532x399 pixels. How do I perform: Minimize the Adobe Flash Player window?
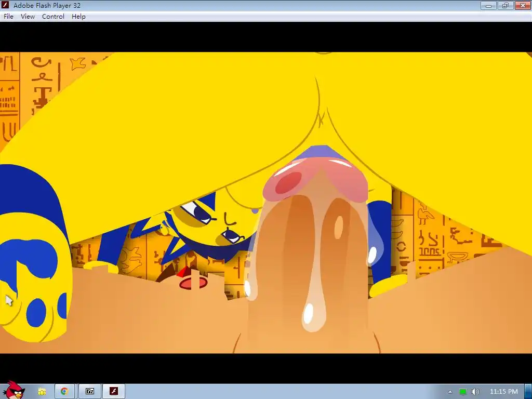(x=488, y=5)
